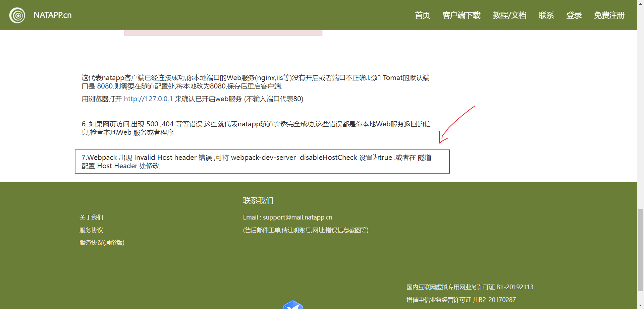Click the item 6 paragraph about 500, 404 errors
This screenshot has height=309, width=644.
[x=256, y=128]
